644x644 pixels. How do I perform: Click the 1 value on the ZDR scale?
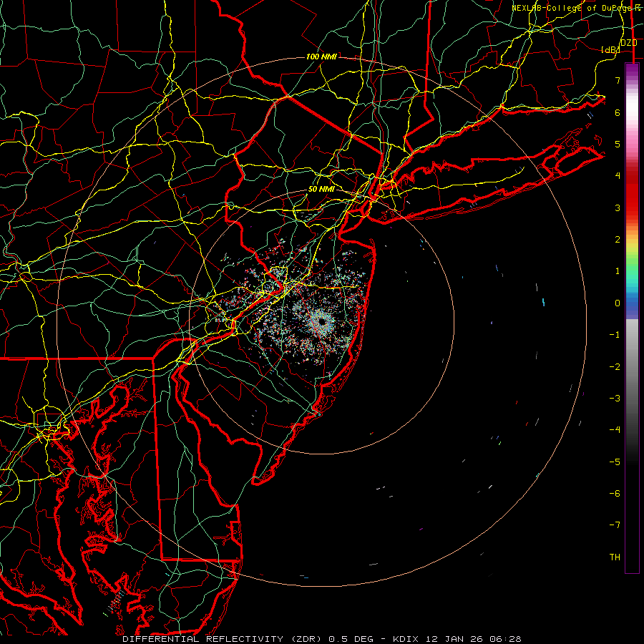pyautogui.click(x=618, y=271)
